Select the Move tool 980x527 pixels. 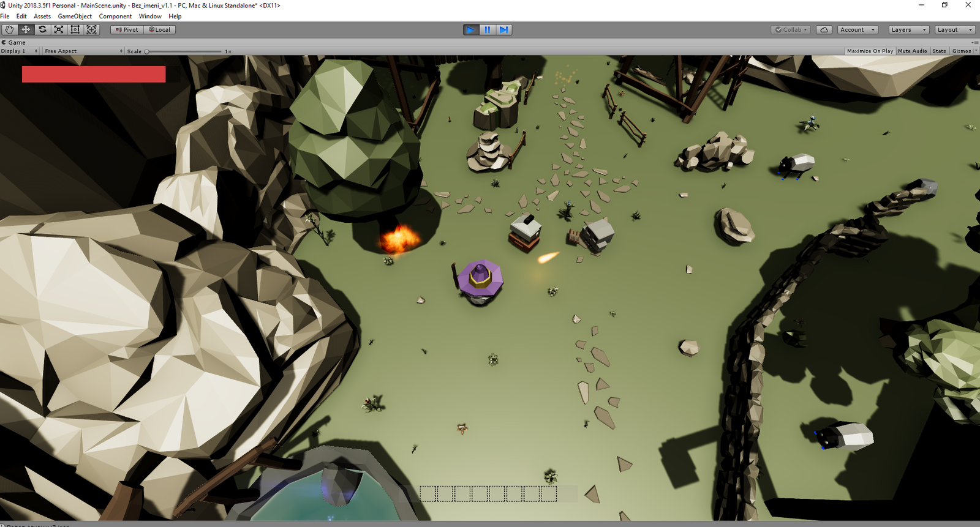click(x=26, y=29)
